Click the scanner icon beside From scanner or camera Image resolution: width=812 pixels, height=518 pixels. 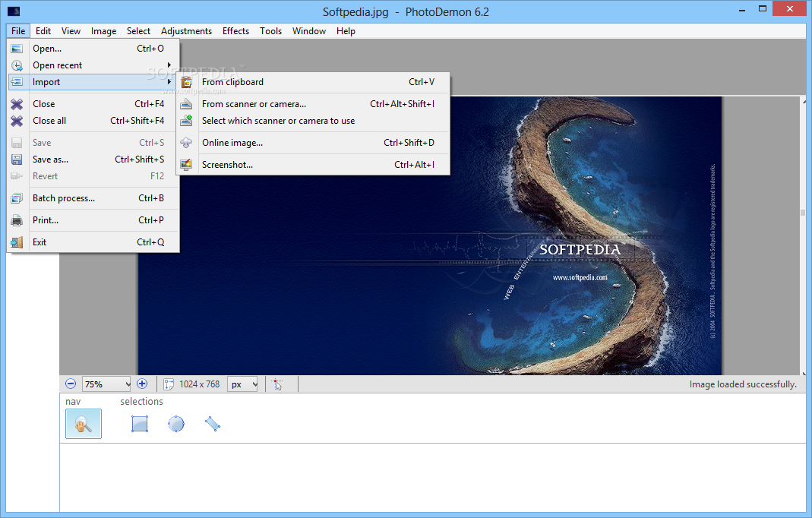(186, 104)
